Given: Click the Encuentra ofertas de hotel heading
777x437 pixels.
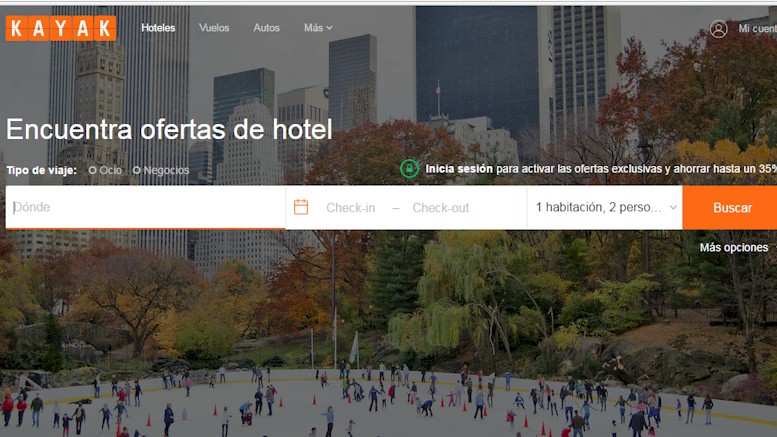Looking at the screenshot, I should (169, 130).
